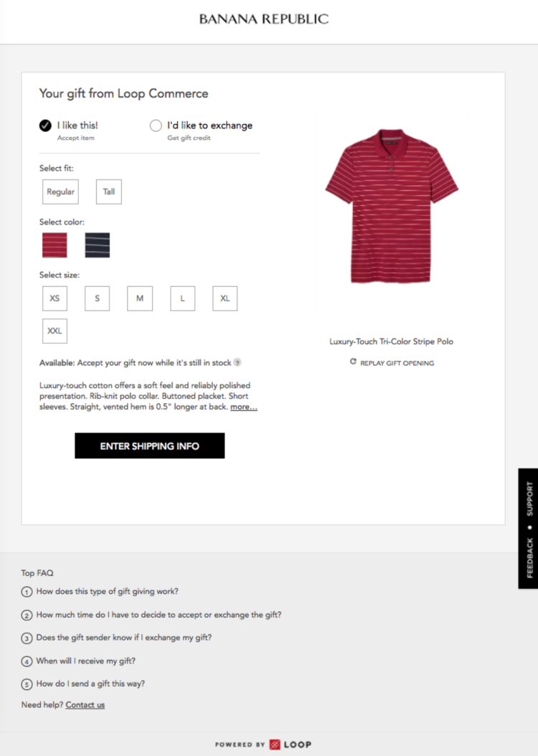The height and width of the screenshot is (756, 538).
Task: Click the Contact us link
Action: (x=85, y=705)
